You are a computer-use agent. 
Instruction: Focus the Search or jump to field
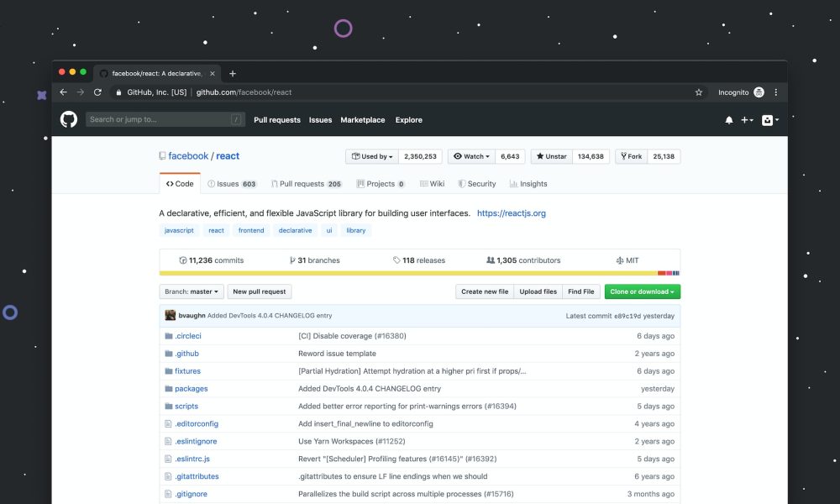click(165, 119)
